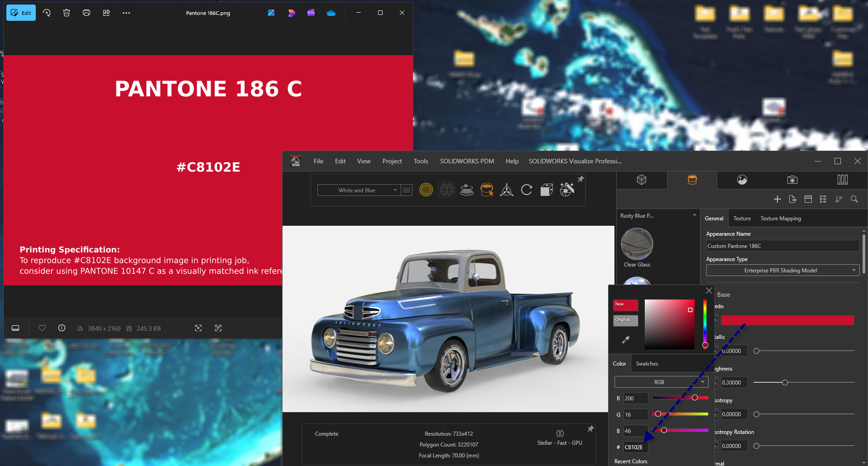Open the SOLIDWORKS PDM menu
This screenshot has width=868, height=466.
coord(467,161)
